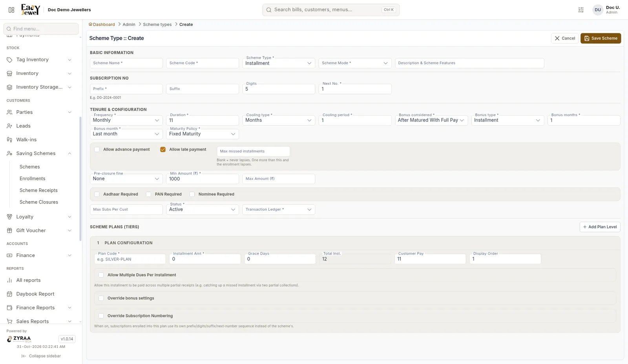Image resolution: width=628 pixels, height=364 pixels.
Task: Click the Daybook Report calendar icon
Action: coord(9,294)
